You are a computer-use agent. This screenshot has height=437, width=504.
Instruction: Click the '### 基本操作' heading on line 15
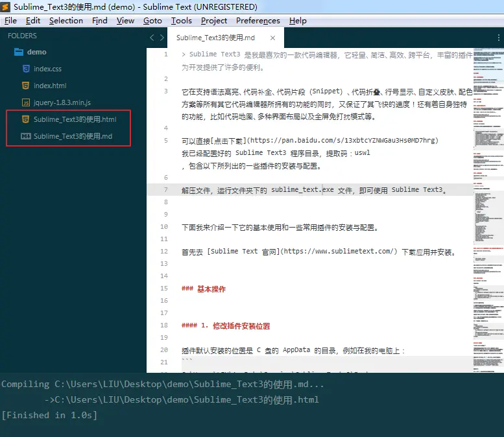click(204, 289)
